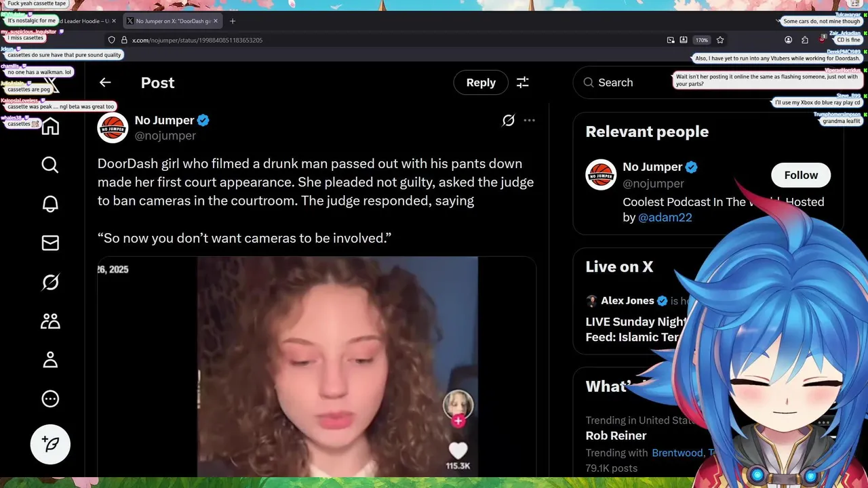Open three-dot menu on No Jumper post
This screenshot has height=488, width=868.
[x=530, y=121]
